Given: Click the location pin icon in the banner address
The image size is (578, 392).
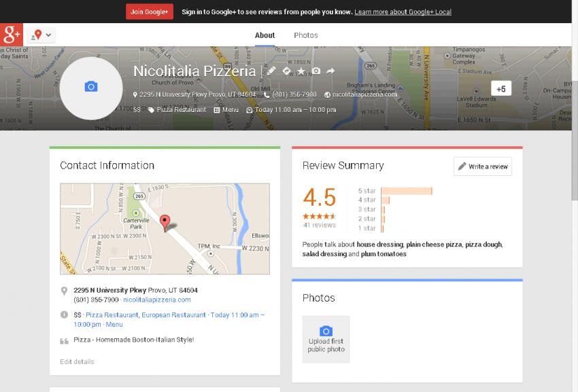Looking at the screenshot, I should tap(135, 94).
